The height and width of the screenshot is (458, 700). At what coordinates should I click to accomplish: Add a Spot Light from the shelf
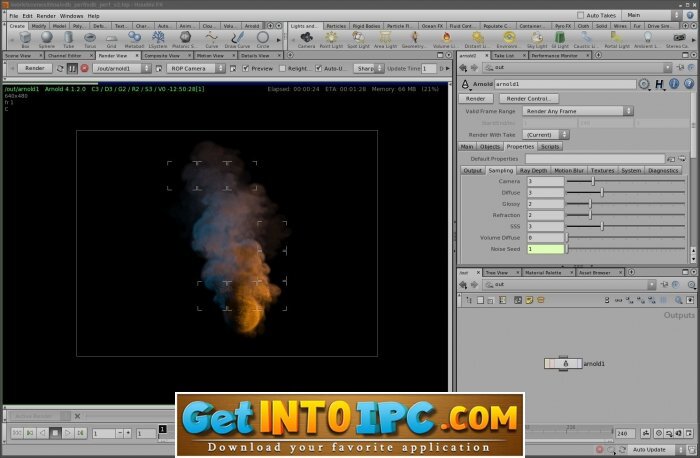click(358, 39)
